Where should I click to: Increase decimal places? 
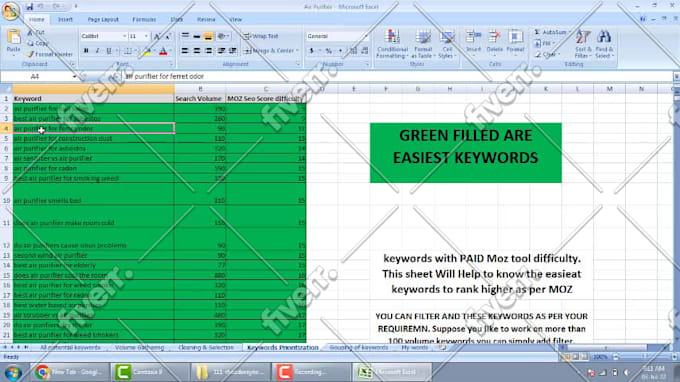353,51
